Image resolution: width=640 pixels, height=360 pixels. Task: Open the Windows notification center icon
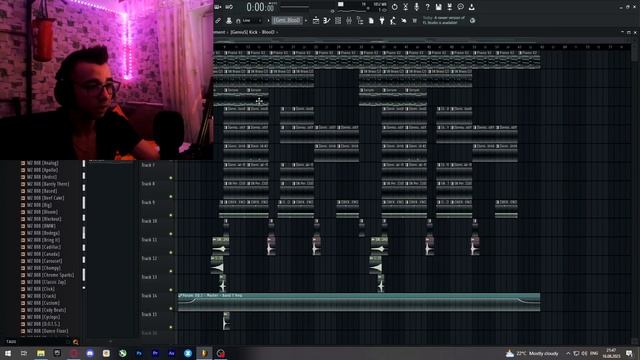click(x=629, y=353)
